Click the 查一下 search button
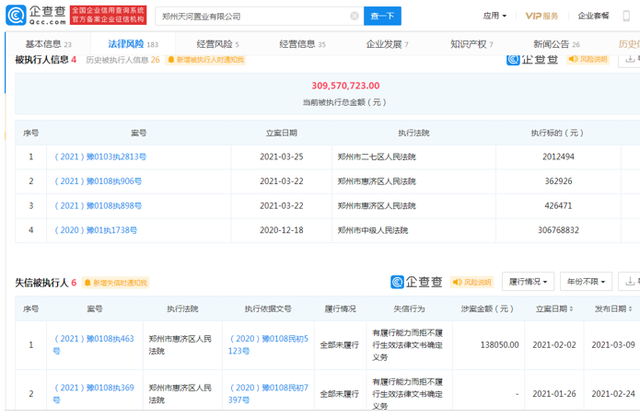This screenshot has height=418, width=640. point(384,16)
